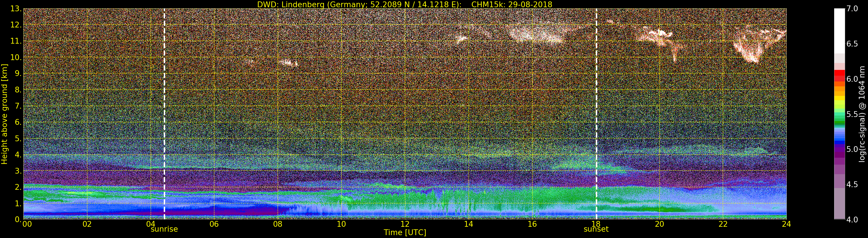Click the '10' time tick label

(x=341, y=224)
